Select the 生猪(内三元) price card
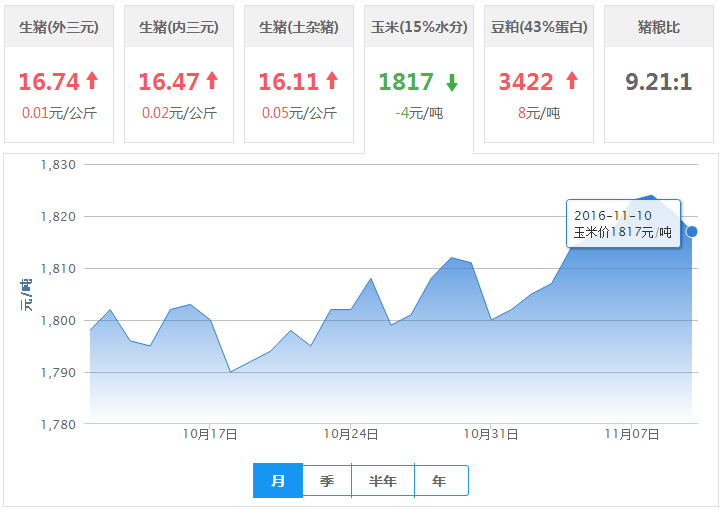The height and width of the screenshot is (510, 725). point(179,74)
